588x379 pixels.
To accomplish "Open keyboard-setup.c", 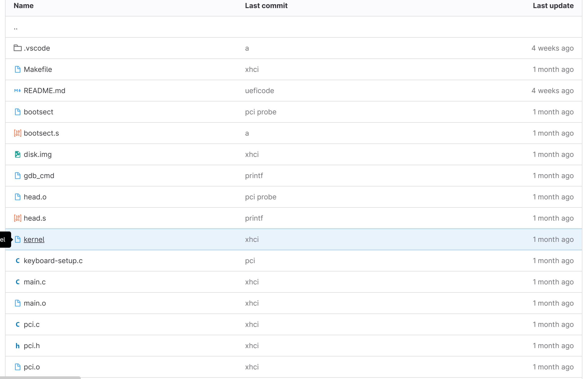I will (x=53, y=261).
